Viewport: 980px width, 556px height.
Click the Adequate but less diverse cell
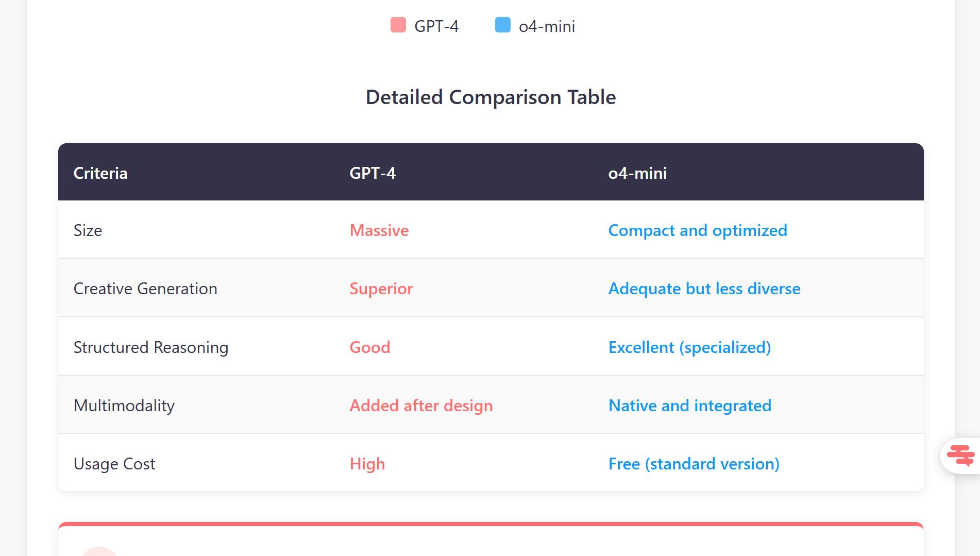coord(704,289)
